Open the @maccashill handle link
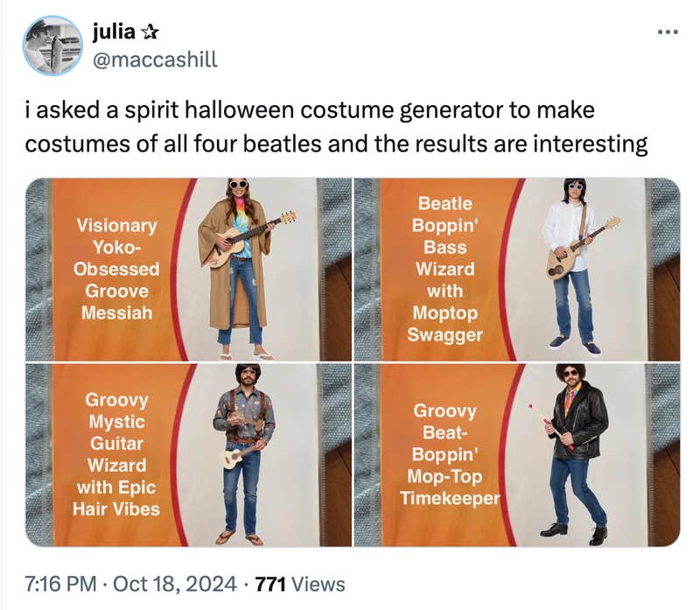The height and width of the screenshot is (610, 700). tap(154, 60)
